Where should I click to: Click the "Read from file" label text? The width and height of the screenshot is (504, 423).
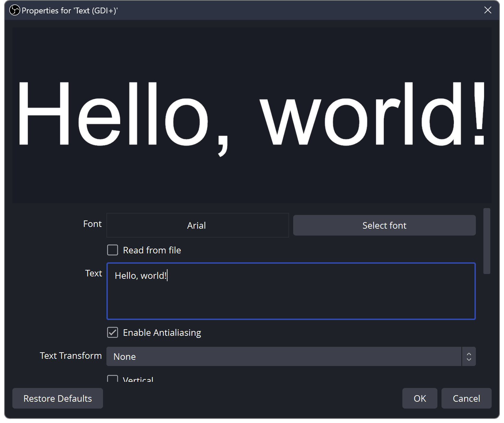[x=152, y=250]
